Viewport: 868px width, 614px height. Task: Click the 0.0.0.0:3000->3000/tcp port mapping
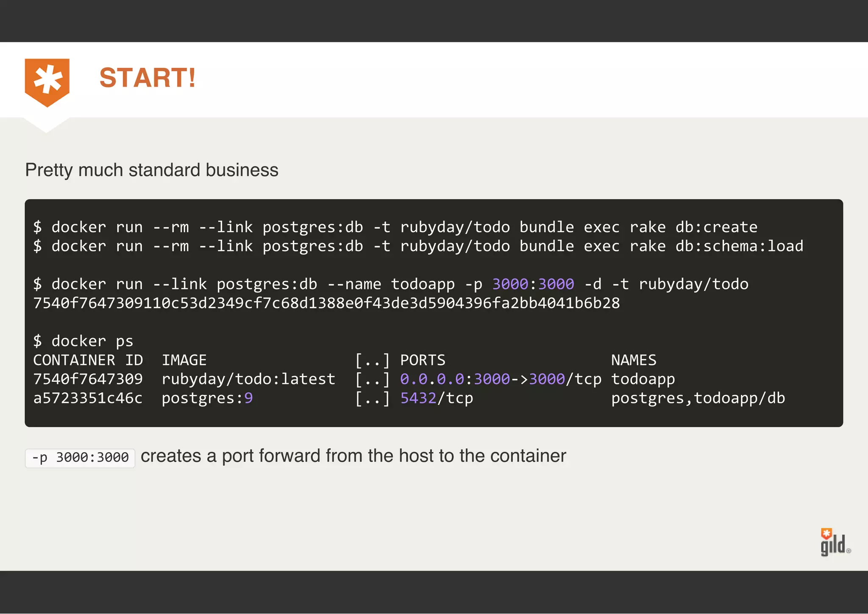(501, 379)
